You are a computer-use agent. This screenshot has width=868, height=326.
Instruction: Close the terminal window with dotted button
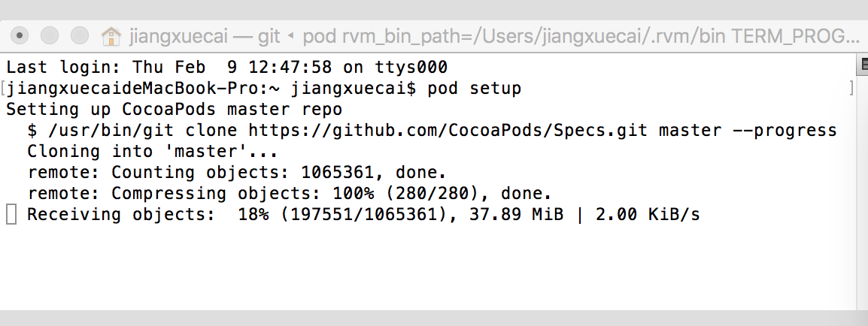[20, 36]
